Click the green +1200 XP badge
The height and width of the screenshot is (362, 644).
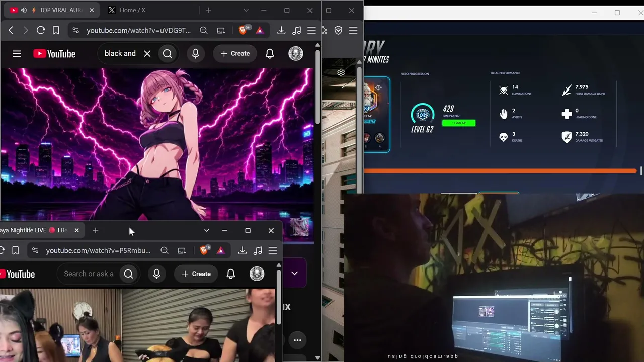click(458, 123)
